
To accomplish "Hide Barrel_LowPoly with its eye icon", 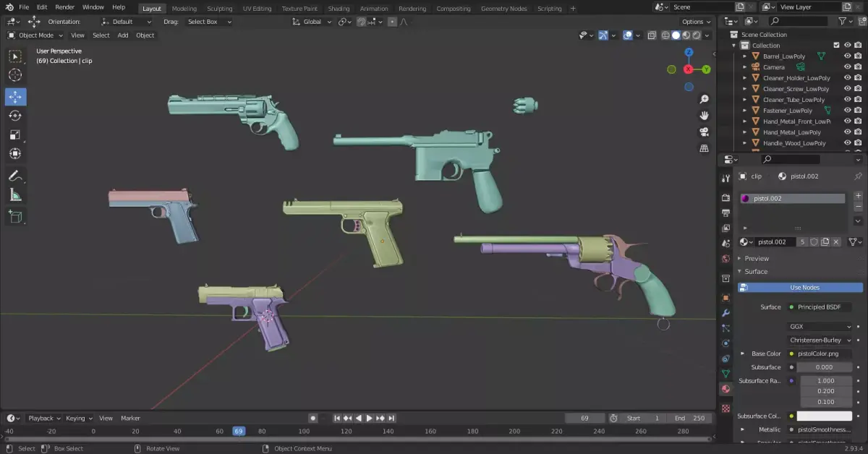I will click(x=848, y=56).
